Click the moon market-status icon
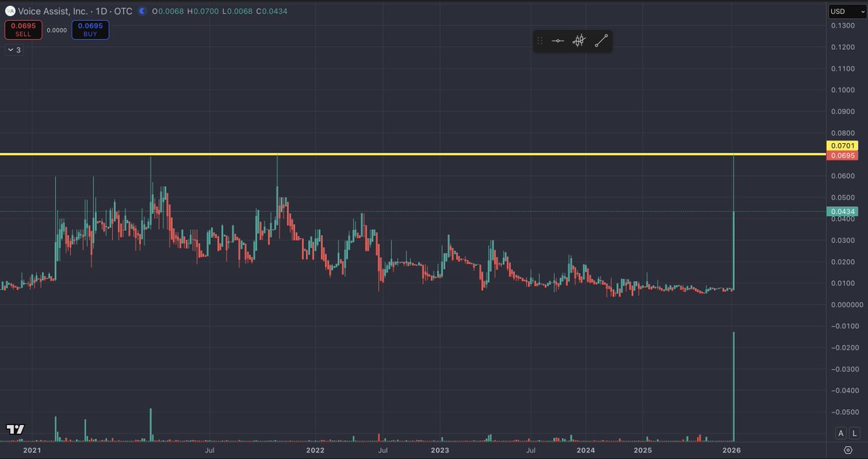The width and height of the screenshot is (868, 459). coord(142,11)
